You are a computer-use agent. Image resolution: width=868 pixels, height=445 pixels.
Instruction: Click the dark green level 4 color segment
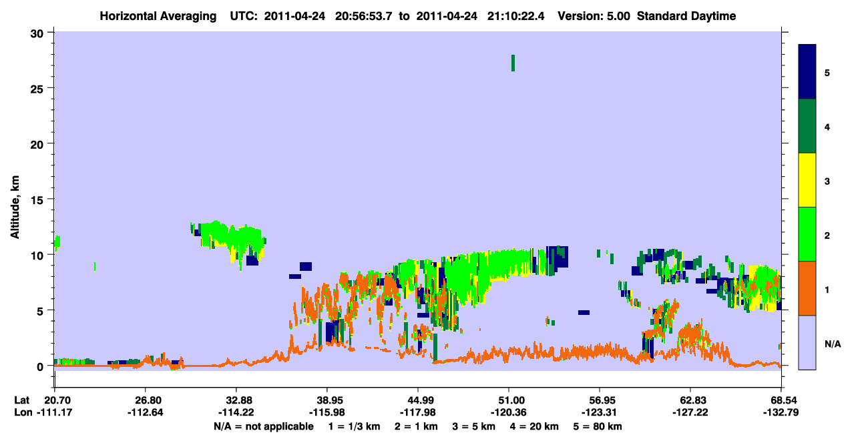(x=807, y=125)
